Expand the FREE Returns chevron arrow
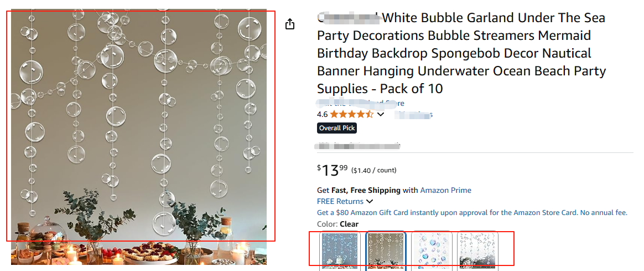 [x=370, y=202]
